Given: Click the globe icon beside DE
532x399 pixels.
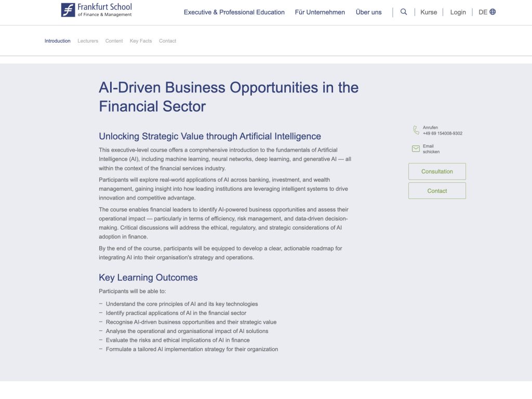Looking at the screenshot, I should click(493, 12).
